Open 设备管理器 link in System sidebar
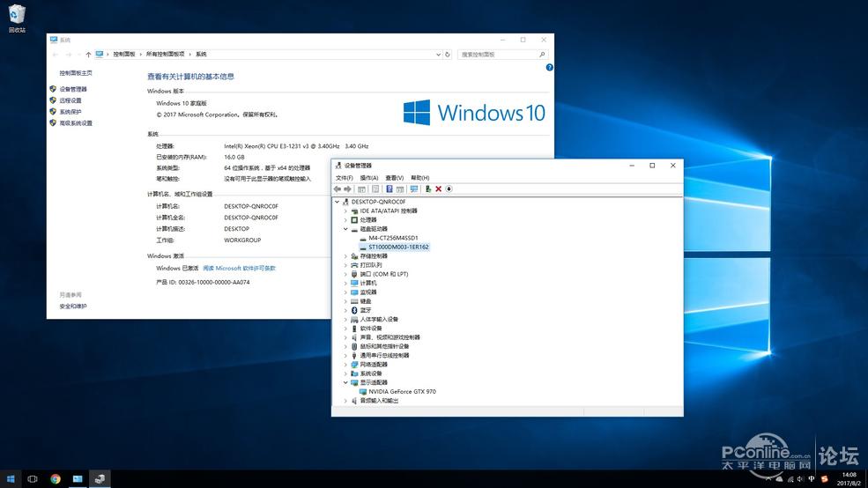This screenshot has height=488, width=868. tap(73, 89)
